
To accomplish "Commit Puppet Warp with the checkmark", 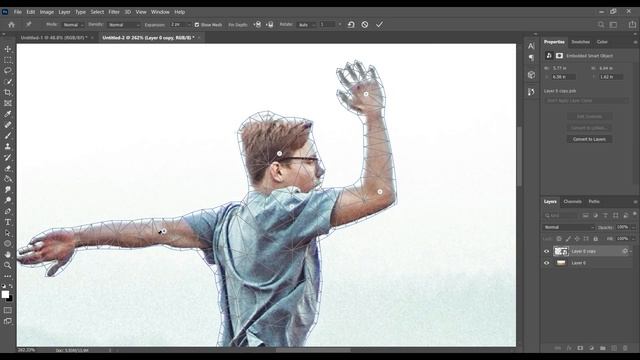I will click(x=379, y=24).
